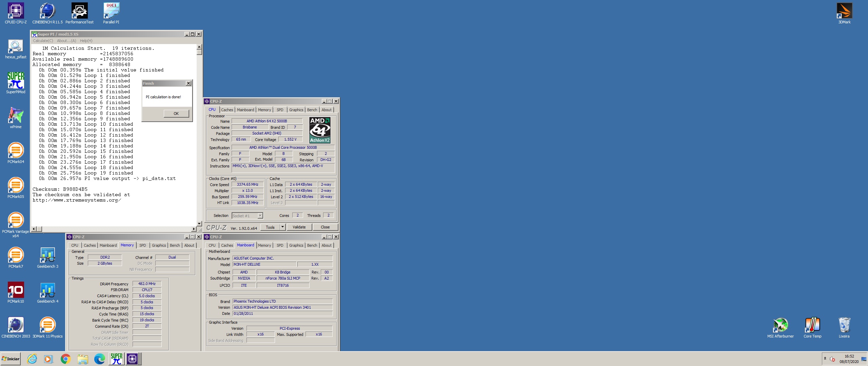Image resolution: width=868 pixels, height=366 pixels.
Task: Click the Iniciar start button
Action: click(11, 359)
